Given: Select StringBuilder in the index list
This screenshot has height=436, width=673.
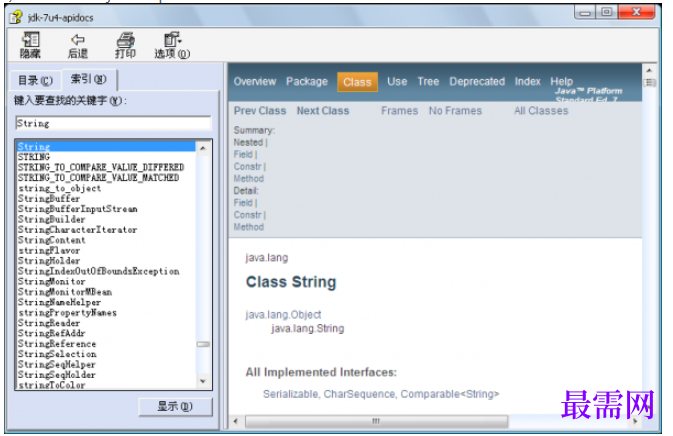Looking at the screenshot, I should pyautogui.click(x=52, y=219).
